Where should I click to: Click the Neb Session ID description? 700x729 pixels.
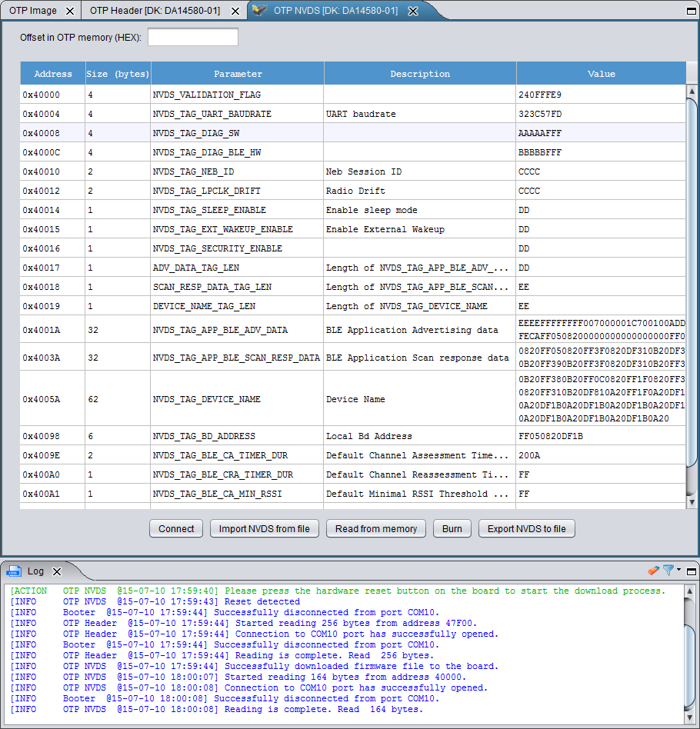point(419,171)
